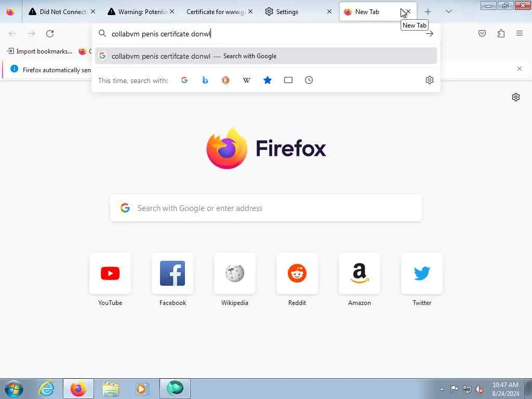
Task: Go forward with the forward arrow
Action: click(x=31, y=34)
